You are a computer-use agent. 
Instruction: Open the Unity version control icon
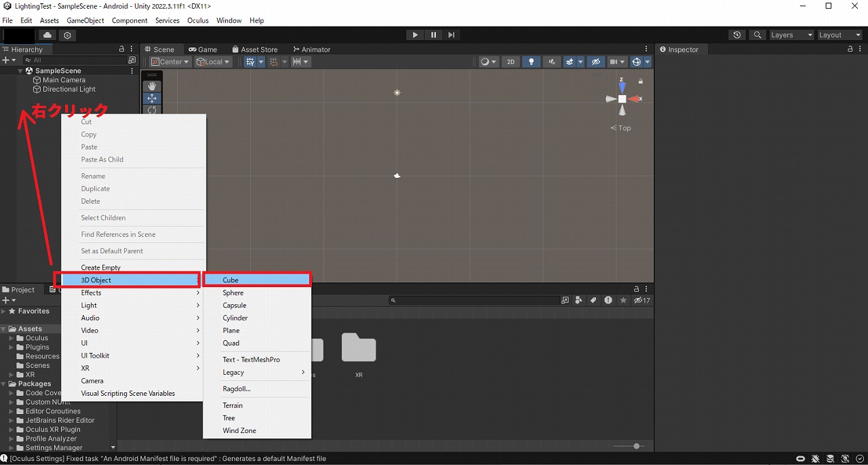click(67, 35)
